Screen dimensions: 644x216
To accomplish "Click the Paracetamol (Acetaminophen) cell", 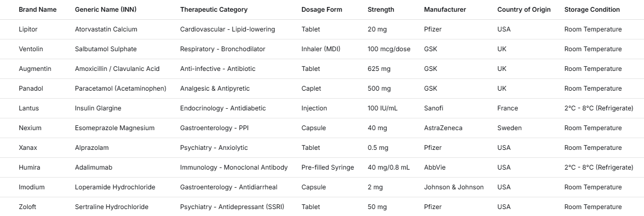I will pos(120,89).
